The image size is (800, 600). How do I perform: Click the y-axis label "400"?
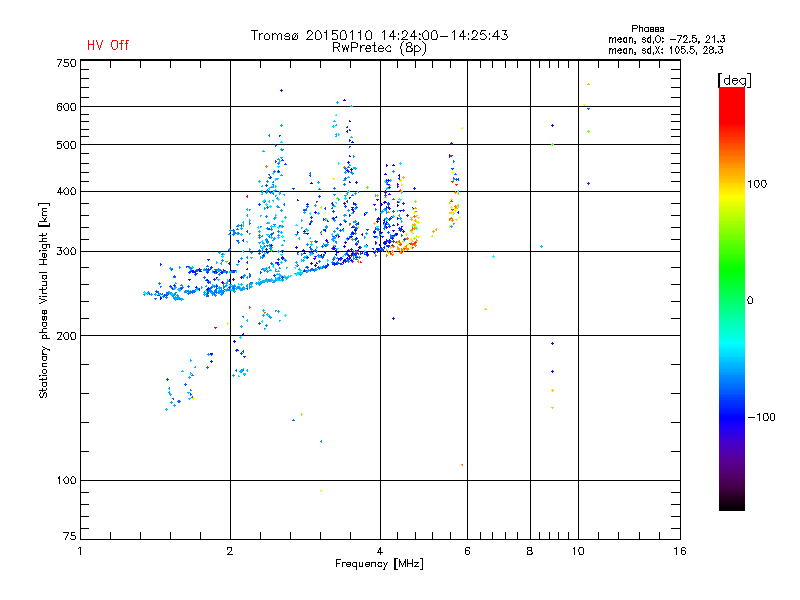point(66,191)
